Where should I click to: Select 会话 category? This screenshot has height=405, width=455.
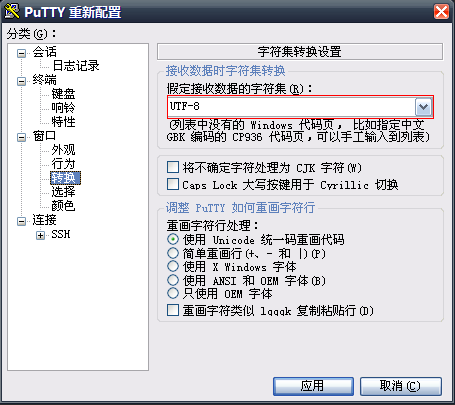(44, 52)
